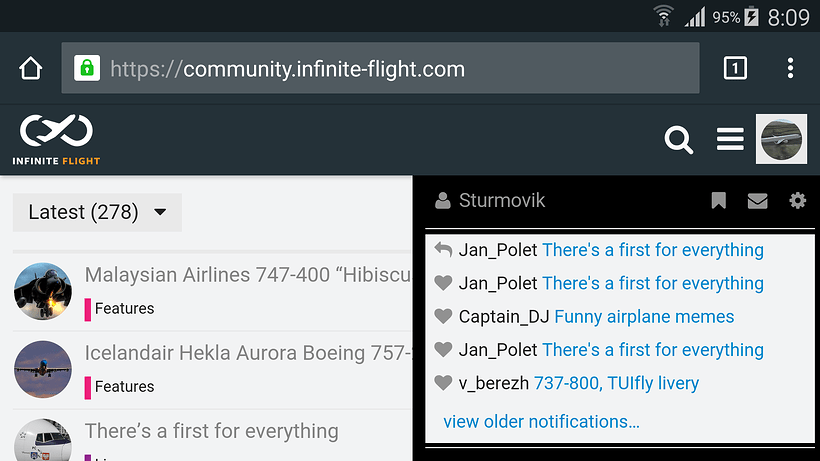This screenshot has width=820, height=461.
Task: Open the browser three-dot overflow menu
Action: point(790,68)
